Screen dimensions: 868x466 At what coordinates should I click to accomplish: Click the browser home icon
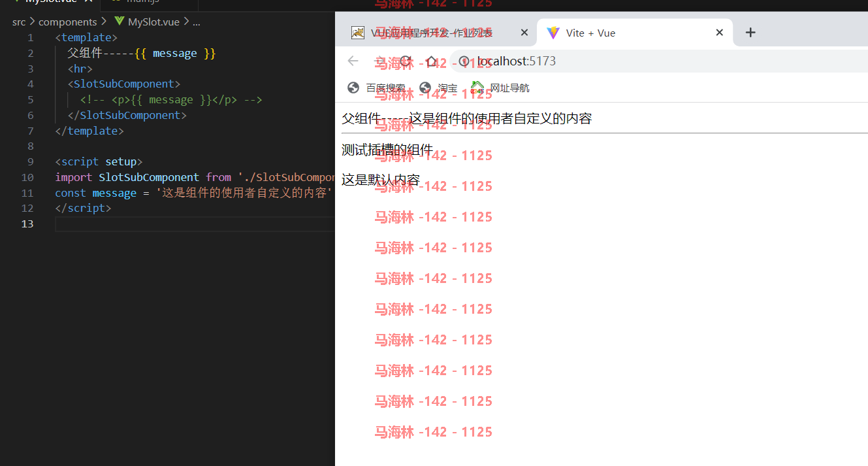click(431, 61)
